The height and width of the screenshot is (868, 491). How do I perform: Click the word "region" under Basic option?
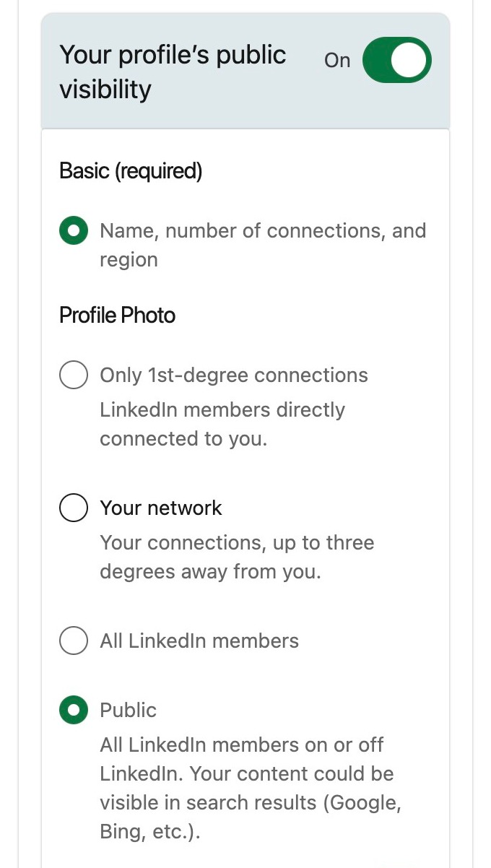coord(129,260)
